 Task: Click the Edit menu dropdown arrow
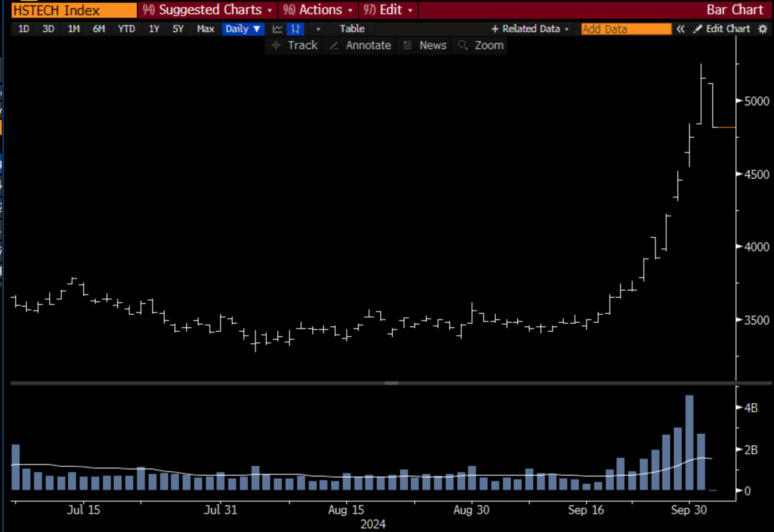410,10
